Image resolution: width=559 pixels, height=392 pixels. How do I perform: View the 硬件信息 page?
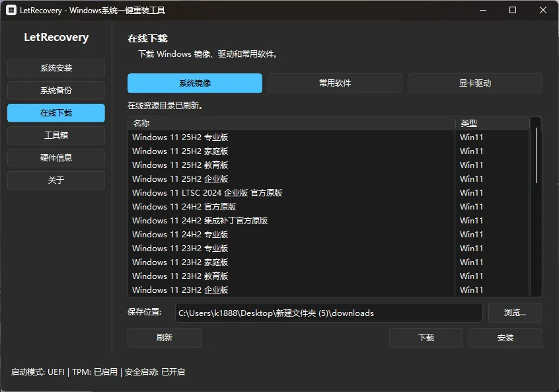click(56, 157)
